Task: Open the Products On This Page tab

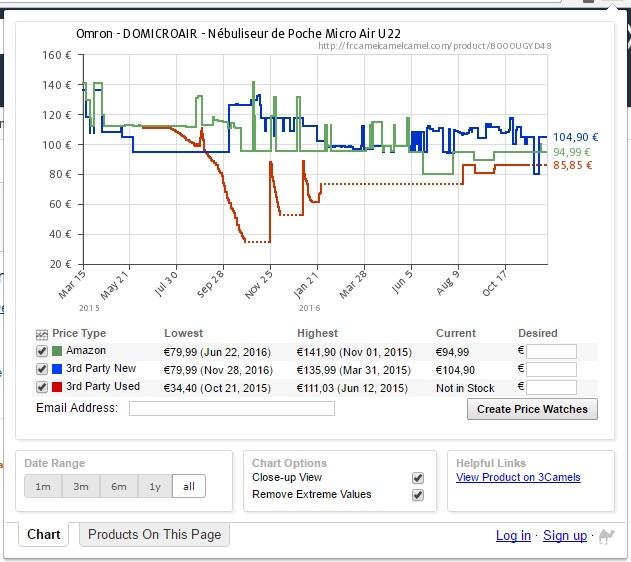Action: 154,534
